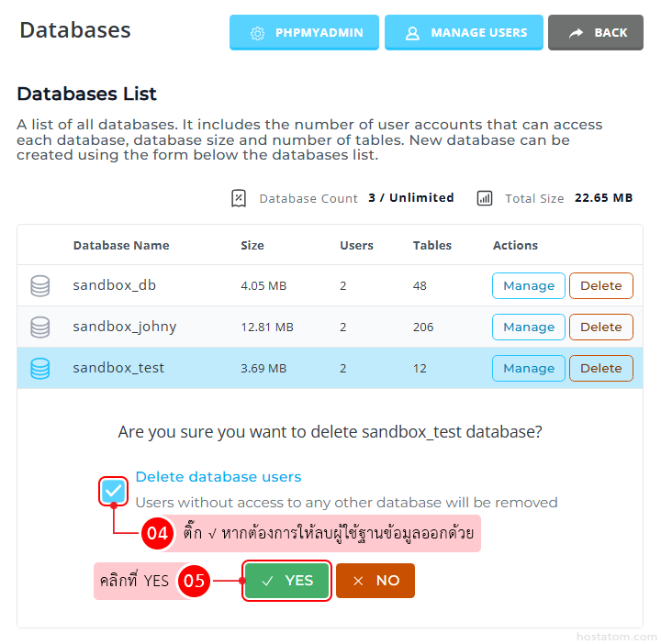The height and width of the screenshot is (644, 661).
Task: Click the phpMyAdmin gear icon
Action: (x=257, y=33)
